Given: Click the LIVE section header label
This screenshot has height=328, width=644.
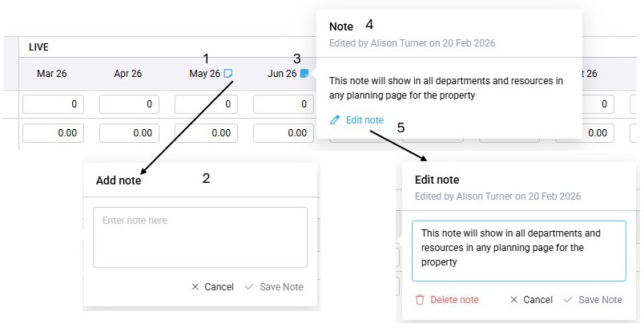Looking at the screenshot, I should [38, 47].
